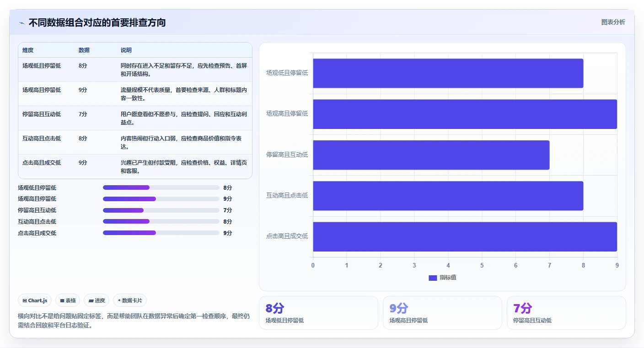Click chart axis label 场观低且停留低
644x348 pixels.
287,73
